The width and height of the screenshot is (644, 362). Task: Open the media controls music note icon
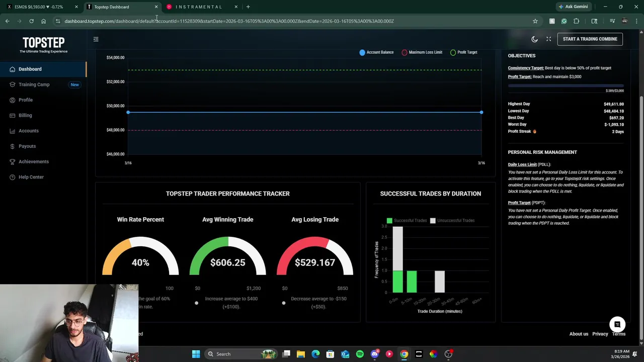612,21
